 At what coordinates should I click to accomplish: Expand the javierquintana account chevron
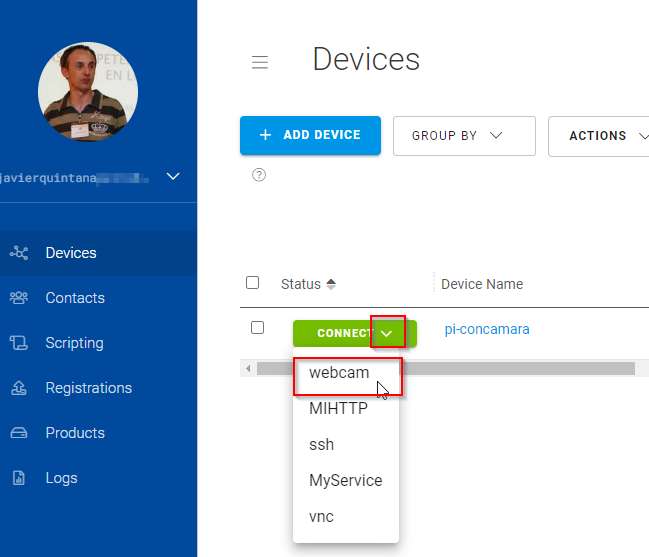173,176
